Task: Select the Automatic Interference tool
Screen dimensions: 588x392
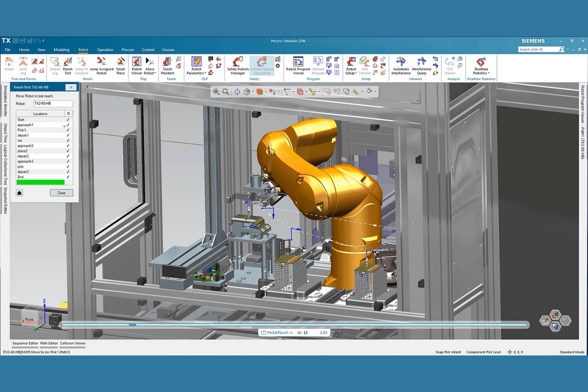Action: (x=400, y=66)
